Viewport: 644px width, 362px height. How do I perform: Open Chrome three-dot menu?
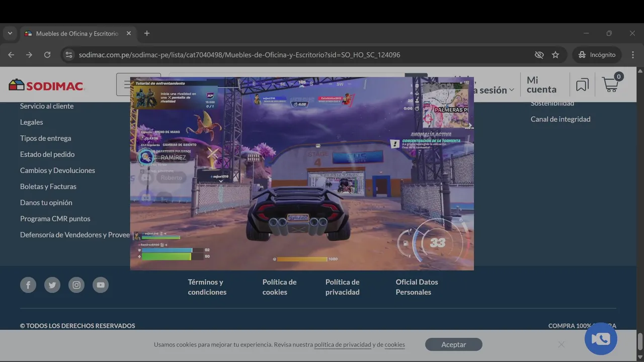[x=633, y=55]
